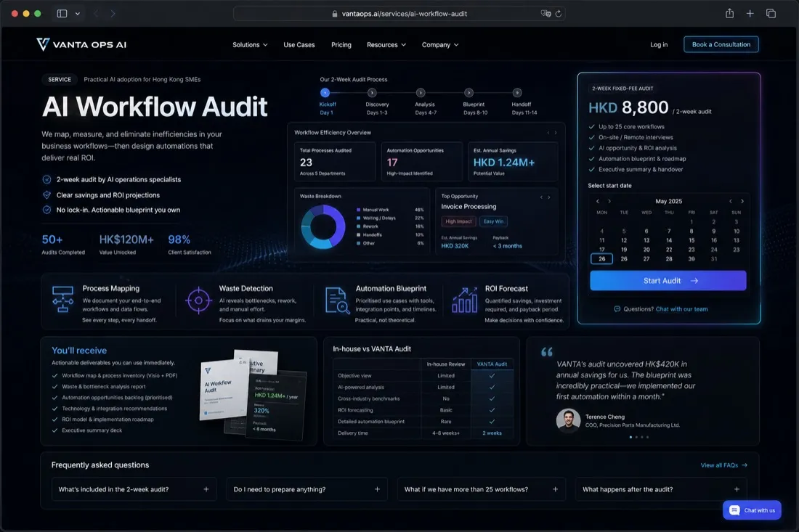Select May 26 in the calendar's Monday column
Viewport: 799px width, 532px height.
tap(602, 259)
